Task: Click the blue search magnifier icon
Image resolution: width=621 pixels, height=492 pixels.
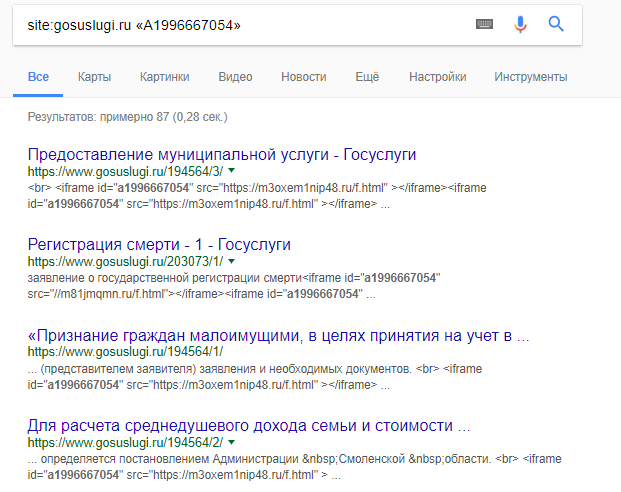Action: click(x=557, y=24)
